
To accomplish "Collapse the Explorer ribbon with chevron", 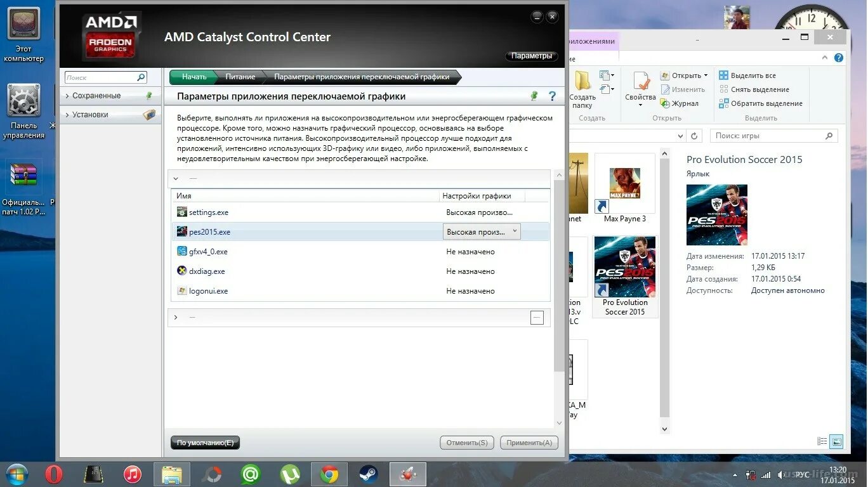I will click(x=826, y=58).
